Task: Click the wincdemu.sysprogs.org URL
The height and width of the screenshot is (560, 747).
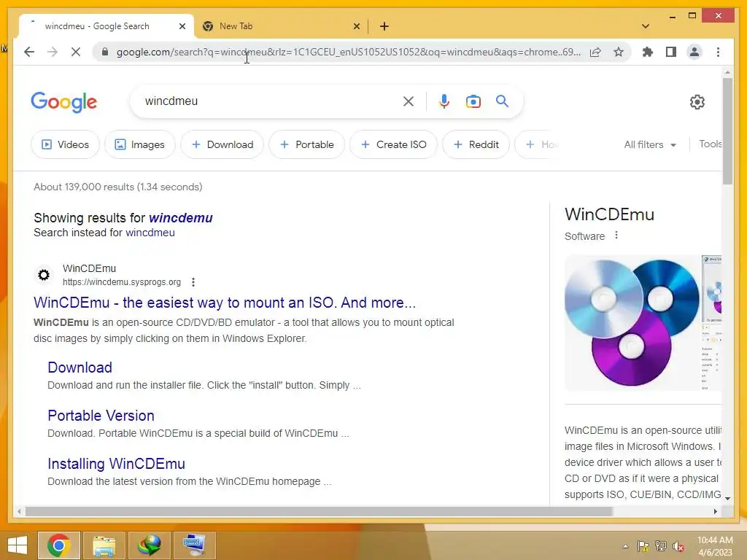Action: [x=122, y=282]
